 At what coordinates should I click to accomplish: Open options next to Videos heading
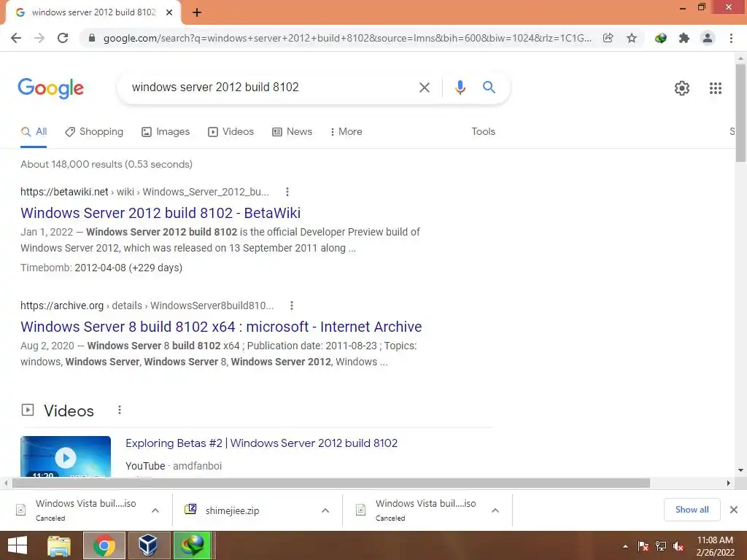120,410
